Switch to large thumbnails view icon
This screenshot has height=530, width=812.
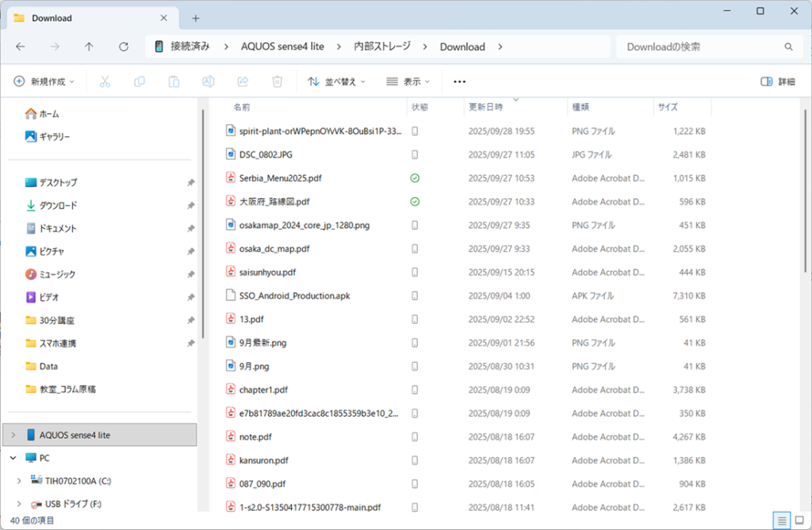799,520
